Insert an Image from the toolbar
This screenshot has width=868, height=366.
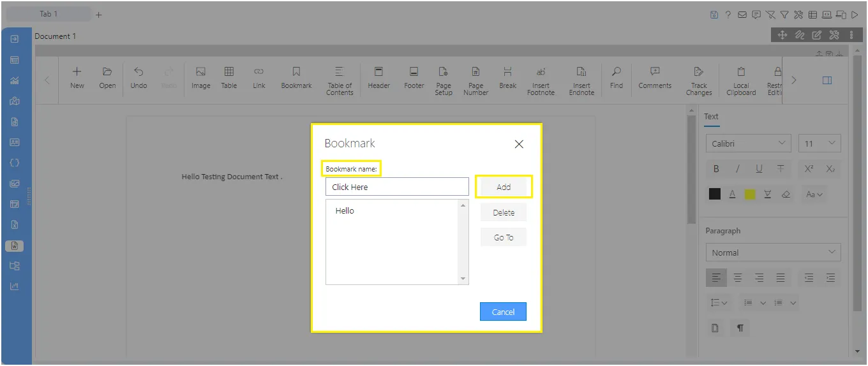coord(200,79)
